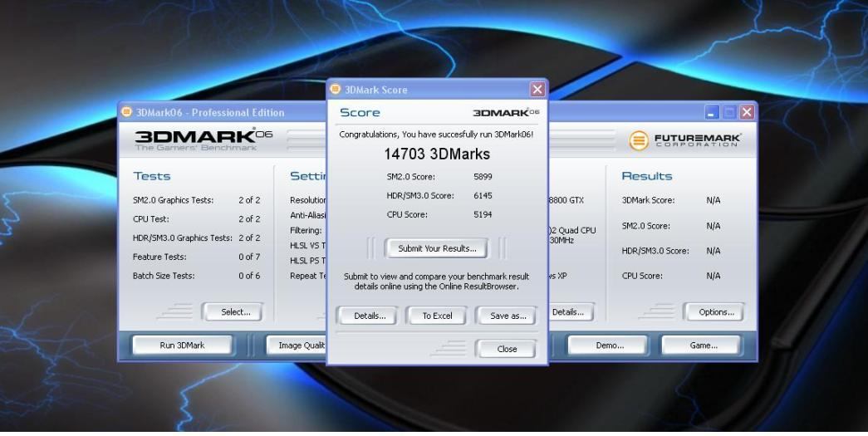Click the 0 of 6 Batch Size count
Screen dimensions: 868x436
coord(249,276)
